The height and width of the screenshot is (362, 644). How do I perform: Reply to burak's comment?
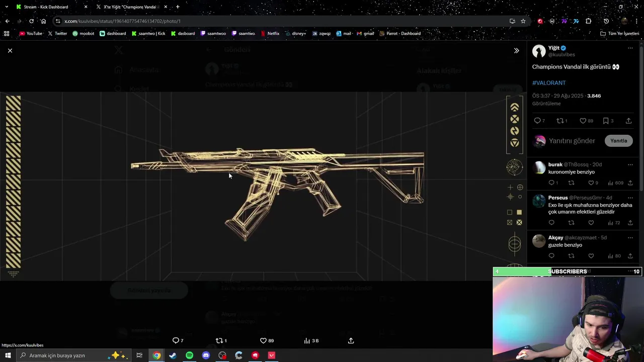551,183
